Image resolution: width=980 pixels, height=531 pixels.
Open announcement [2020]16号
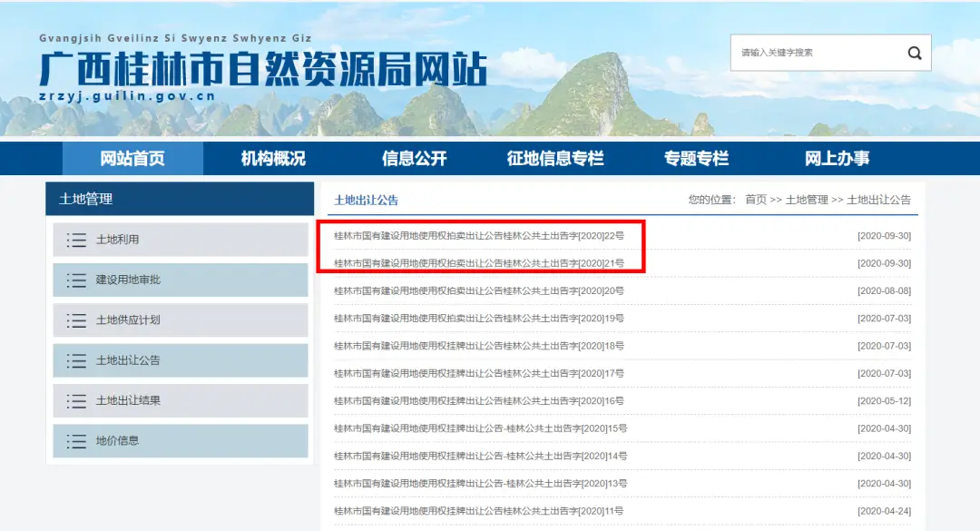[x=479, y=401]
